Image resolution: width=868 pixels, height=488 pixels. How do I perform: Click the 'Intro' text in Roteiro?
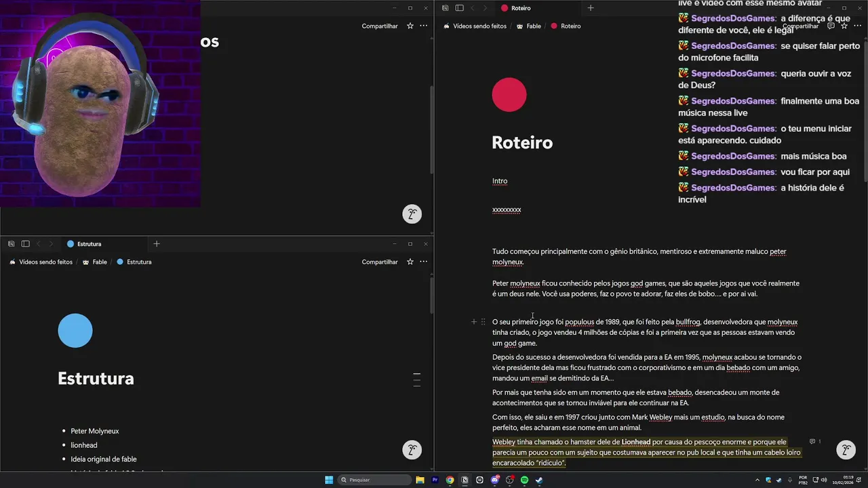point(500,181)
